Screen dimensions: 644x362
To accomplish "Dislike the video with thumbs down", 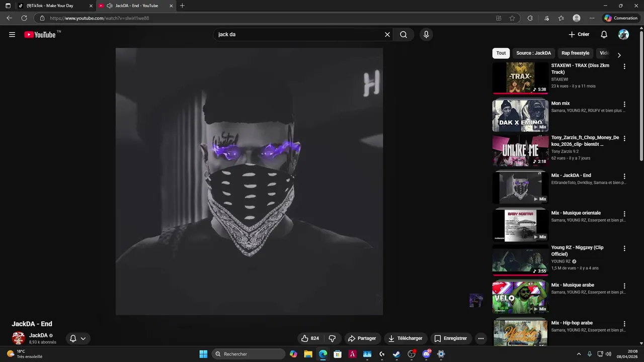I will pos(332,338).
